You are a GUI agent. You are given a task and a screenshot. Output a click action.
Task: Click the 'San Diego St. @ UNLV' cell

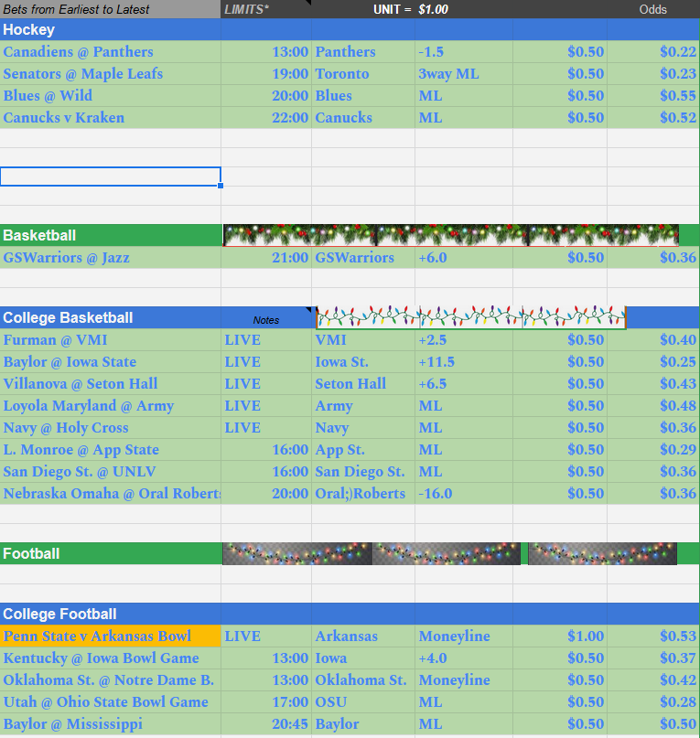click(x=110, y=472)
